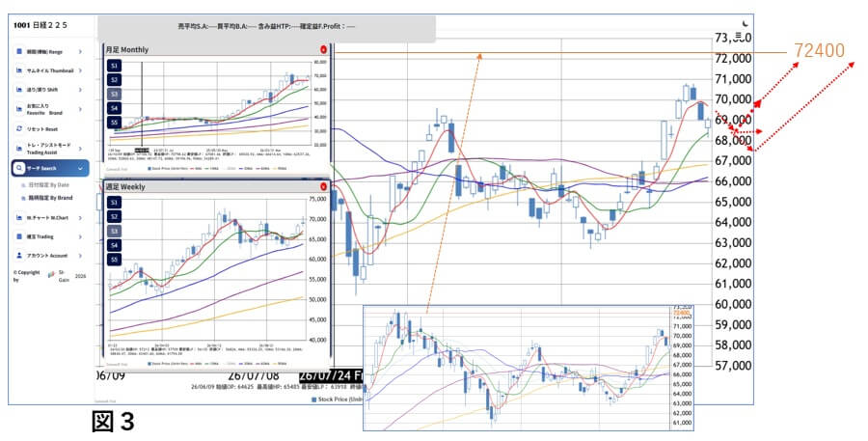Click the 72,000 price axis label
This screenshot has height=441, width=868.
733,58
